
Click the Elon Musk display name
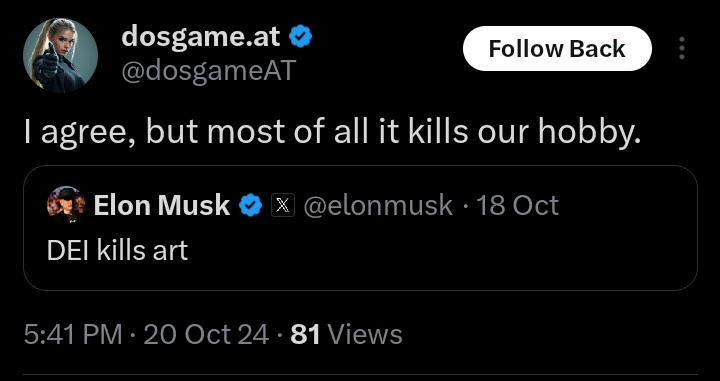[x=162, y=205]
